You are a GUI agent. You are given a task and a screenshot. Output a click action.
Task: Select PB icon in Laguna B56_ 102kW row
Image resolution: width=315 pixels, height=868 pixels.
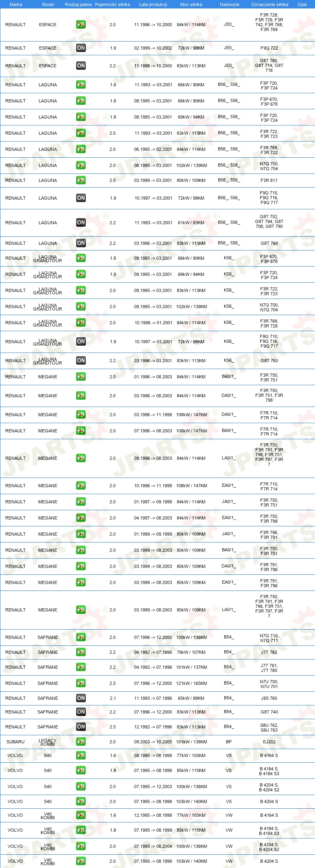coord(81,165)
